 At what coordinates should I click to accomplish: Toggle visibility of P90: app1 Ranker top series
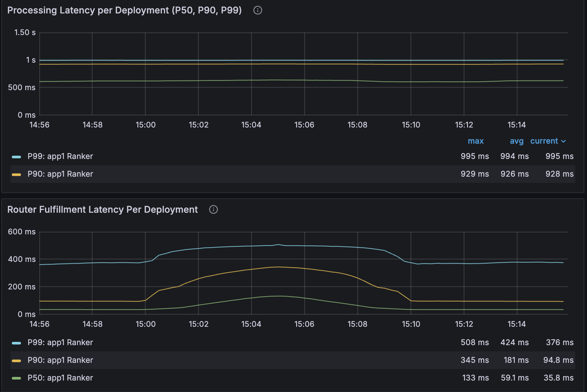(60, 174)
